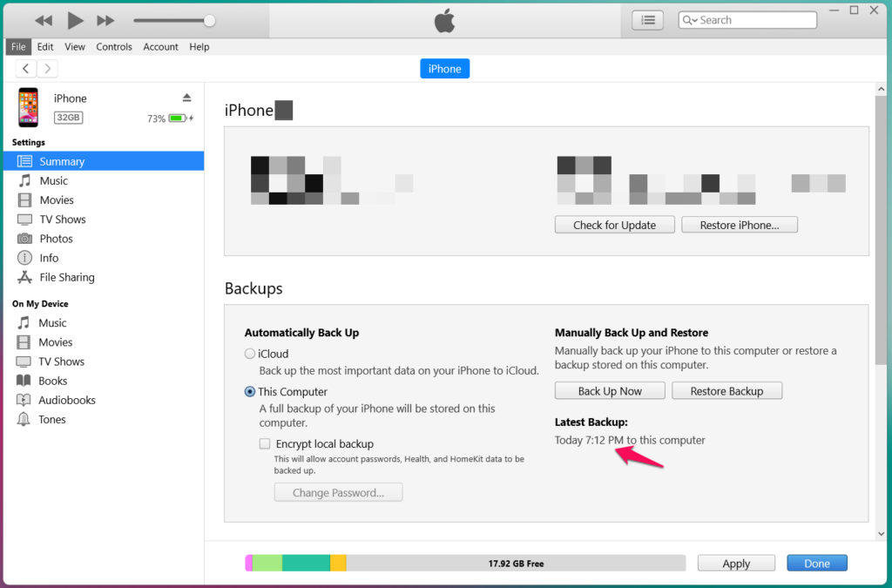Click the Music note icon under Settings
The height and width of the screenshot is (588, 892).
24,181
